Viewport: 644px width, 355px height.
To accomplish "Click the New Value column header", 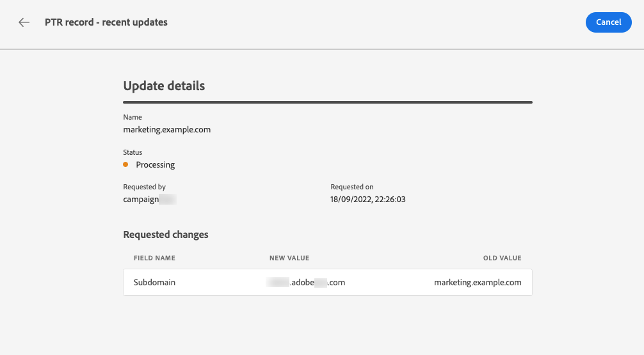I will [x=289, y=258].
